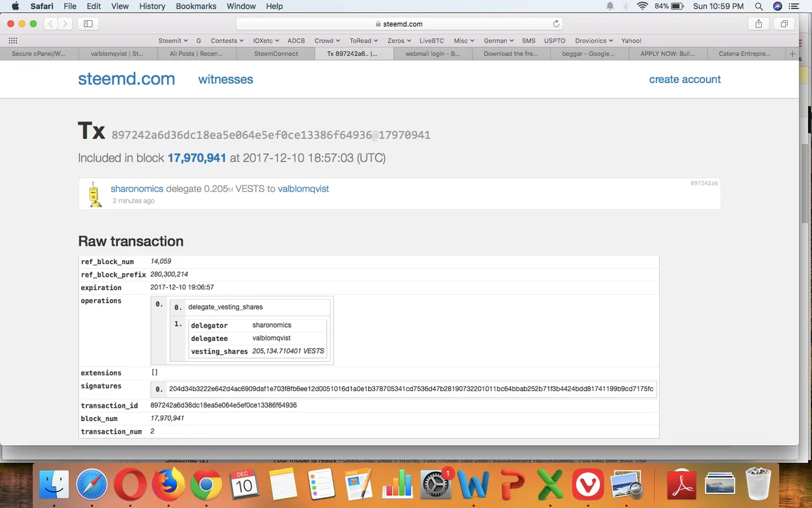Expand the Contests bookmarks folder

227,41
